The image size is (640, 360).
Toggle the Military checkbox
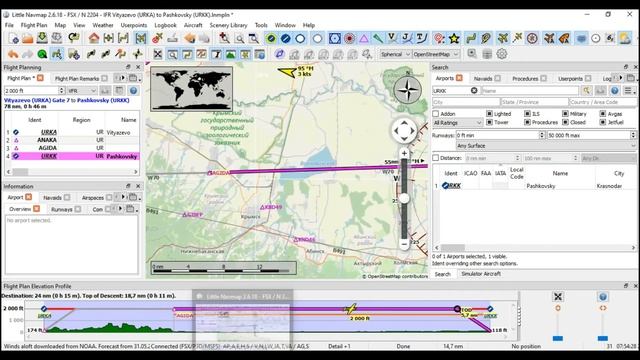565,113
